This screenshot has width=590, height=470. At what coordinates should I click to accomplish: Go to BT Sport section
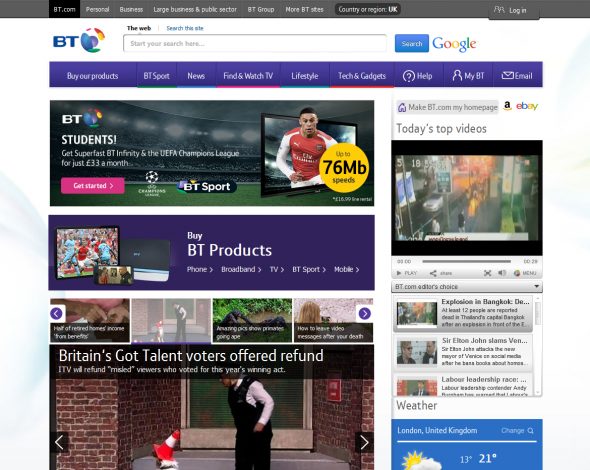tap(157, 76)
